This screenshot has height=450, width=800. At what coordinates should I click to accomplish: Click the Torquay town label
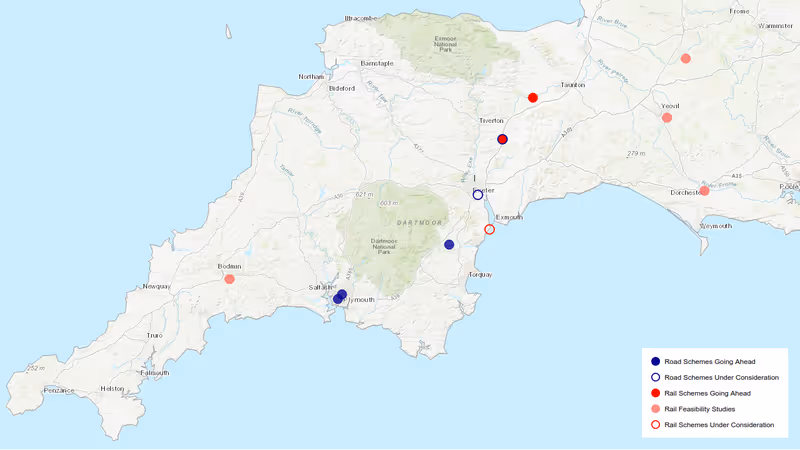pos(481,275)
